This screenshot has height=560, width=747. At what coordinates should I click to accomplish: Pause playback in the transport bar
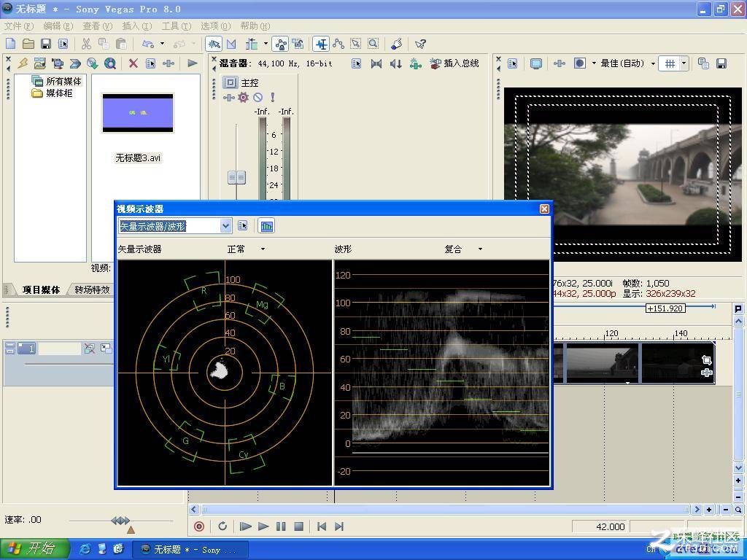[281, 526]
